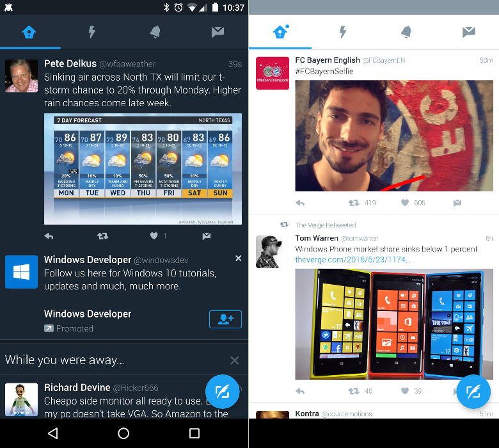
Task: Open the Moments lightning tab in dark theme
Action: click(x=92, y=32)
